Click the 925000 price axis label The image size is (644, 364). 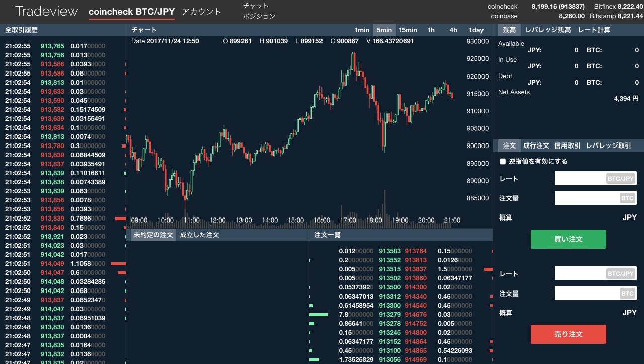coord(477,59)
